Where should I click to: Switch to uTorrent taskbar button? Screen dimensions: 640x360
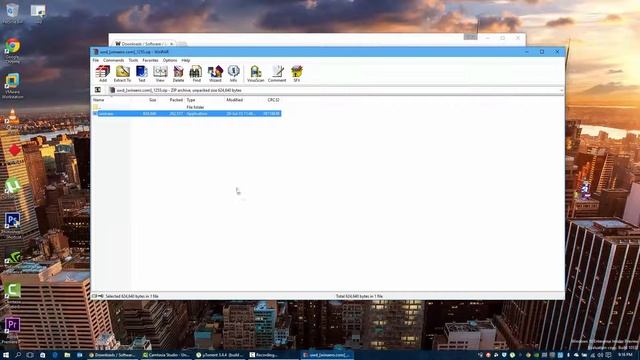pyautogui.click(x=220, y=355)
